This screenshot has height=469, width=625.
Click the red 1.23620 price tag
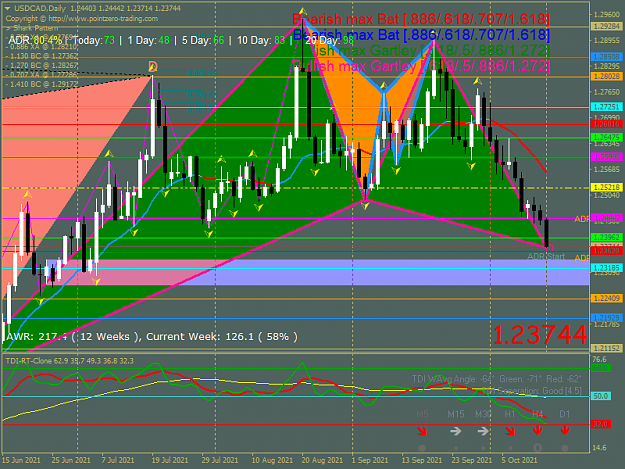coord(606,251)
